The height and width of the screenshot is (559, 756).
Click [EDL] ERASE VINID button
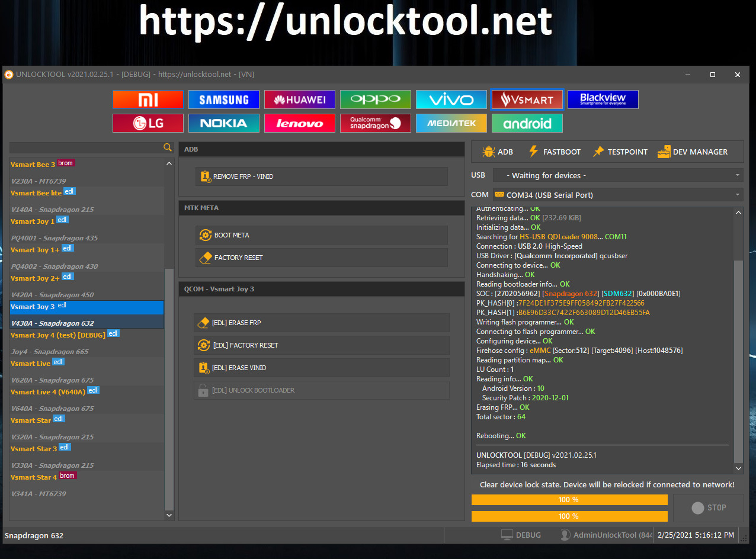coord(322,368)
